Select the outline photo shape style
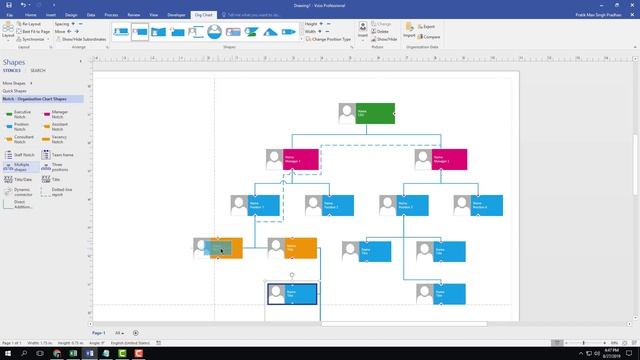This screenshot has height=360, width=640. [x=196, y=31]
